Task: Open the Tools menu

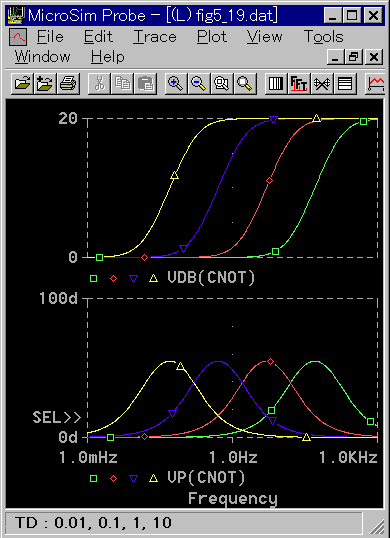Action: point(323,36)
